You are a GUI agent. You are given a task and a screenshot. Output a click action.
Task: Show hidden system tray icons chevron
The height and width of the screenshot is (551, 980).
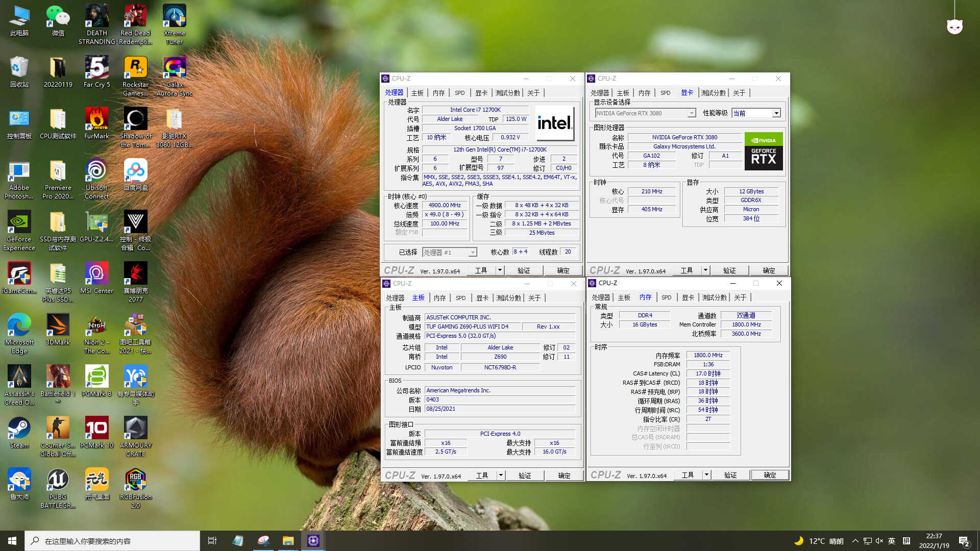(x=855, y=541)
